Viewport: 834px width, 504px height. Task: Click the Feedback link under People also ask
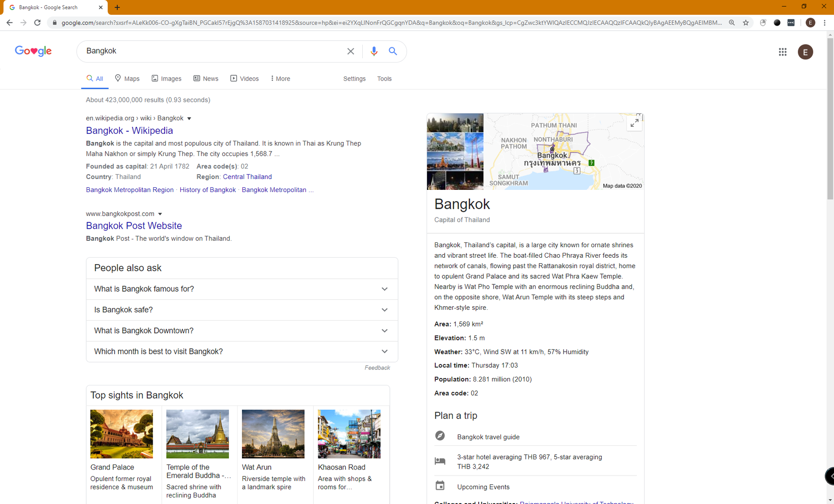tap(377, 367)
